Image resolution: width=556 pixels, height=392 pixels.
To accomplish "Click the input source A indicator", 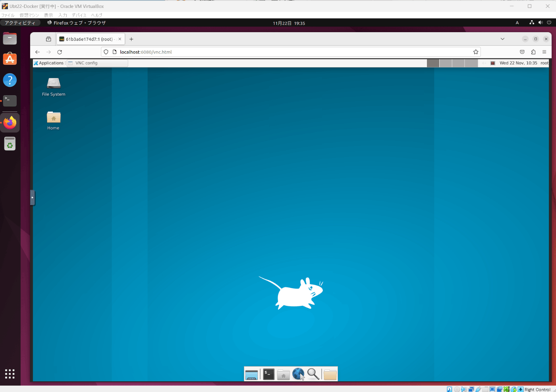I will [517, 23].
